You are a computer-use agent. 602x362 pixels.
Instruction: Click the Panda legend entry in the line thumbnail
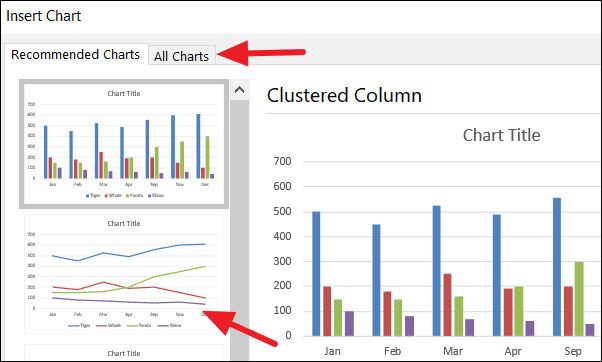coord(141,325)
